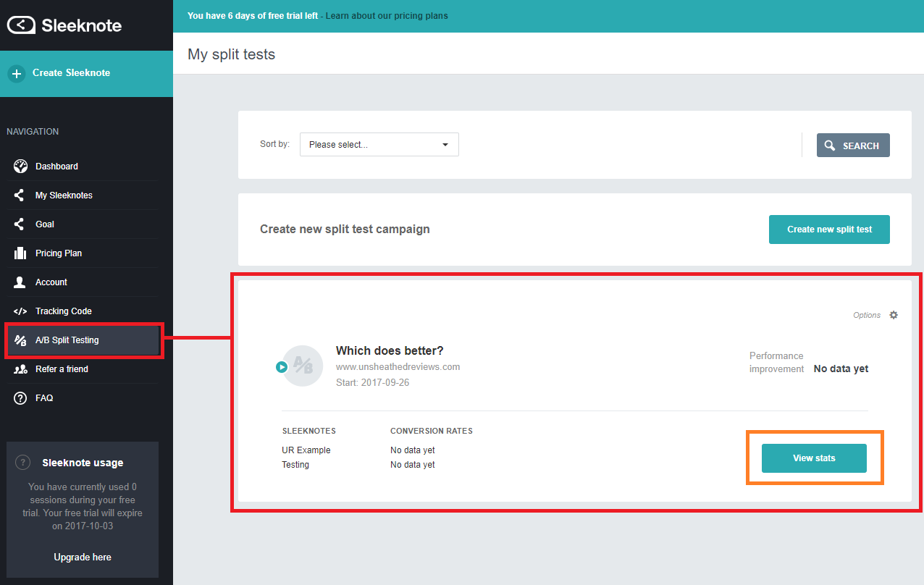Click the My split tests heading
924x585 pixels.
[x=232, y=54]
